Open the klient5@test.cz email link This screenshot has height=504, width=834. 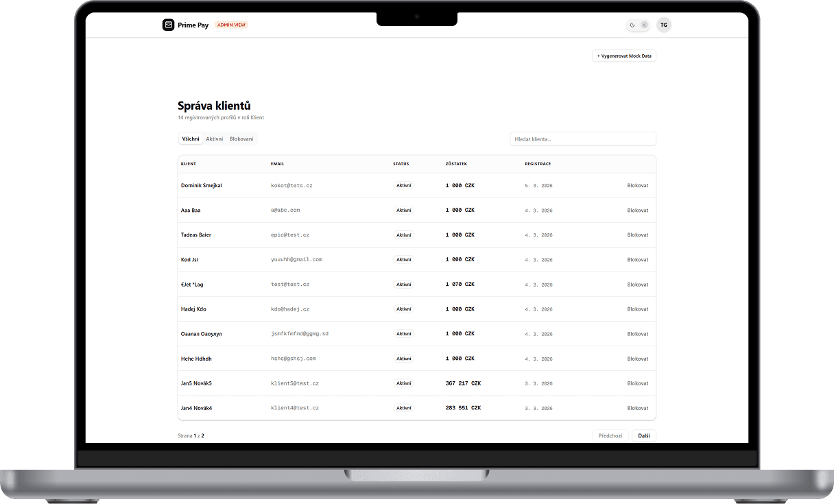(295, 383)
